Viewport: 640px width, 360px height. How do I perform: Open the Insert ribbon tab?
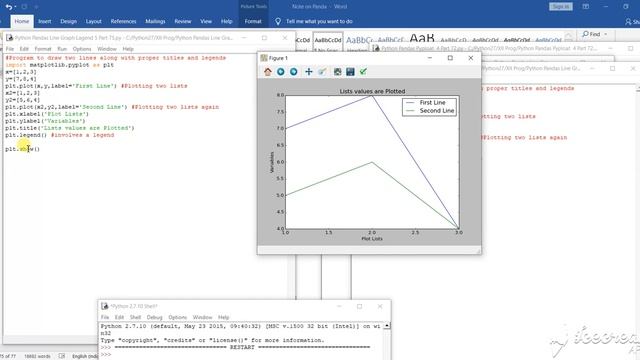44,21
